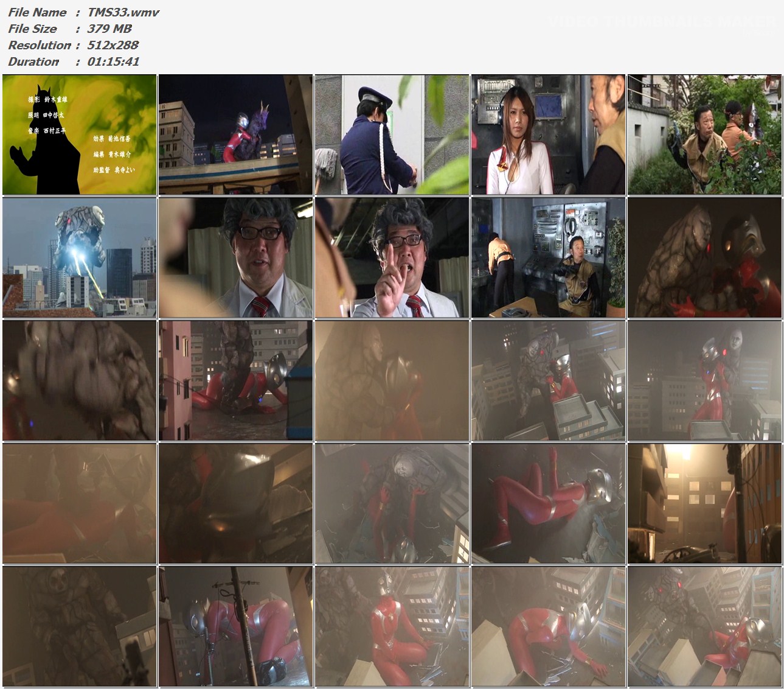Click thumbnail of hero held by white-masked monster
The width and height of the screenshot is (784, 689).
[705, 380]
